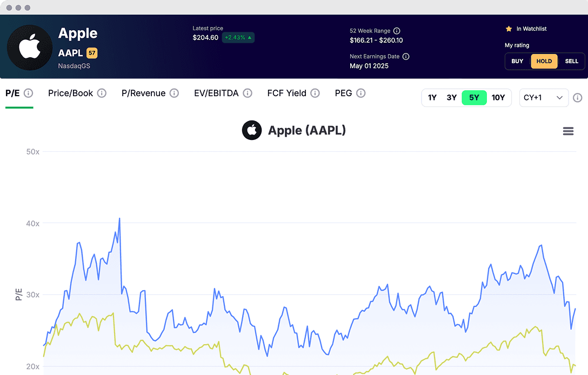Click the In Watchlist label

(x=531, y=29)
